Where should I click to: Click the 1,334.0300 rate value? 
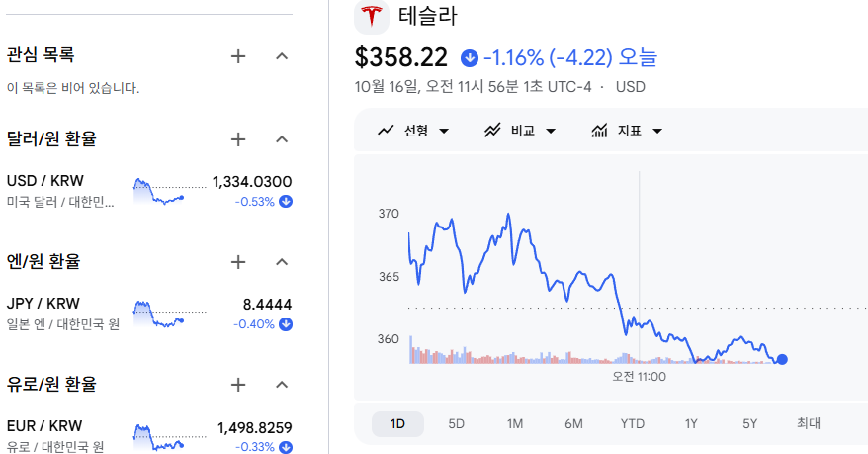click(252, 182)
